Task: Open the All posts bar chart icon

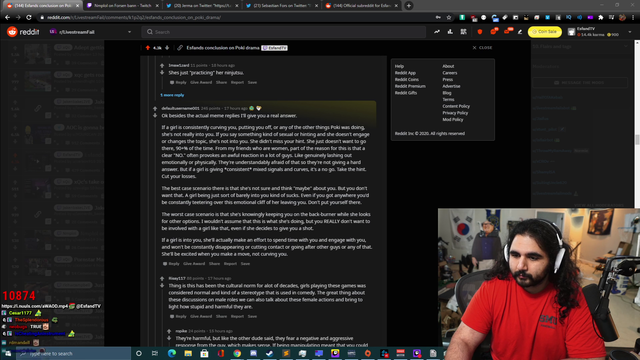Action: coord(450,32)
